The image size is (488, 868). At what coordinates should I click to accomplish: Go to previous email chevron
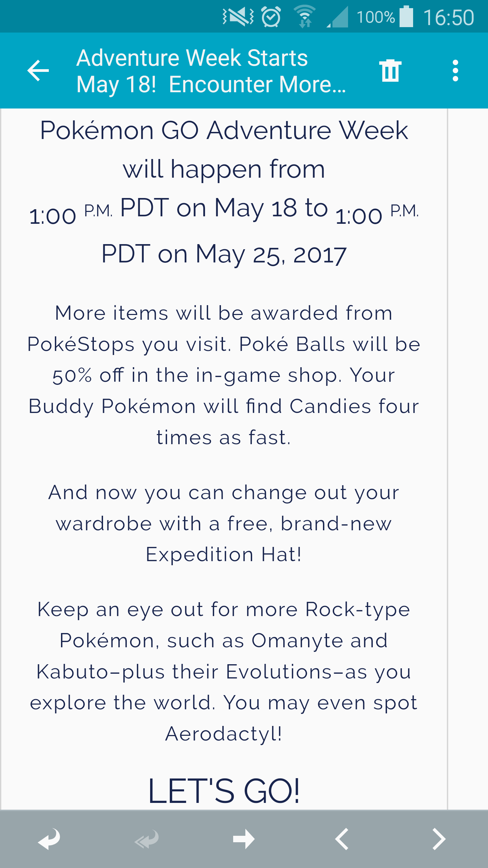(342, 839)
